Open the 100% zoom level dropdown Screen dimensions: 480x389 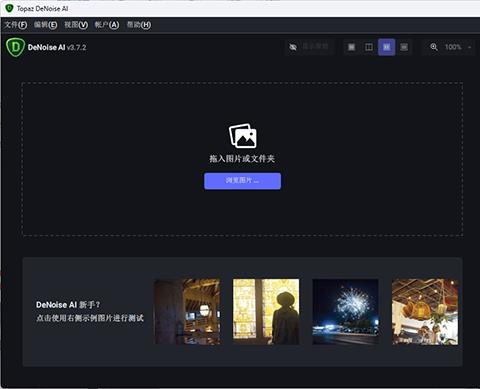(x=458, y=47)
